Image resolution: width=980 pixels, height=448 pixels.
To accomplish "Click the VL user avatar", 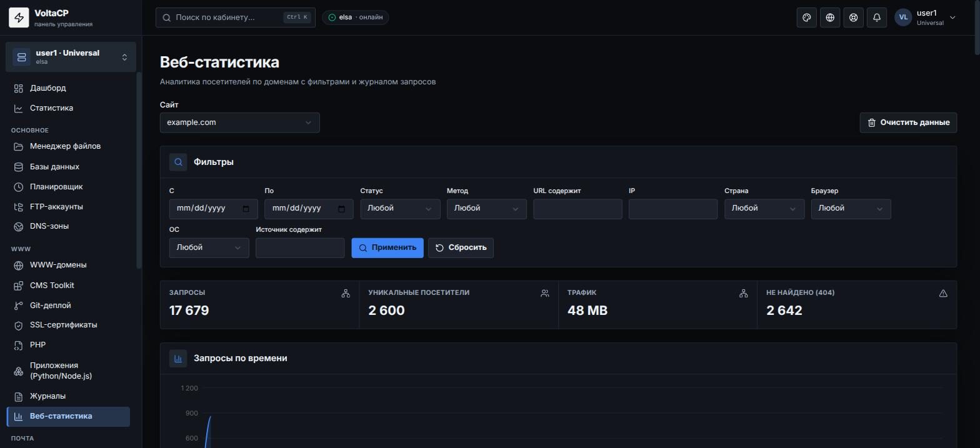I will [x=903, y=17].
